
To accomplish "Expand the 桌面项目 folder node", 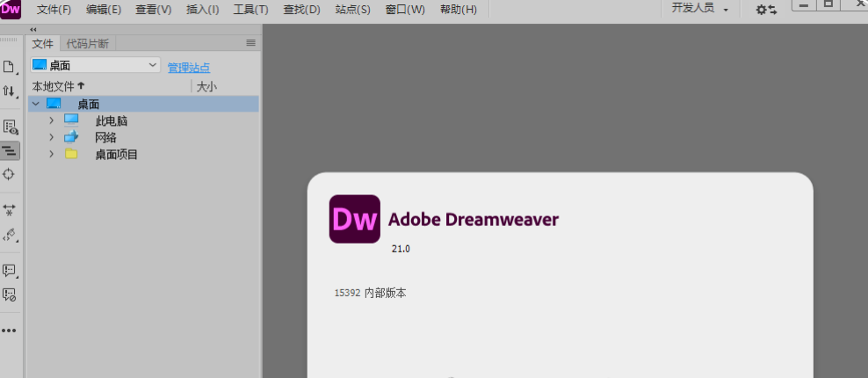I will pyautogui.click(x=52, y=154).
